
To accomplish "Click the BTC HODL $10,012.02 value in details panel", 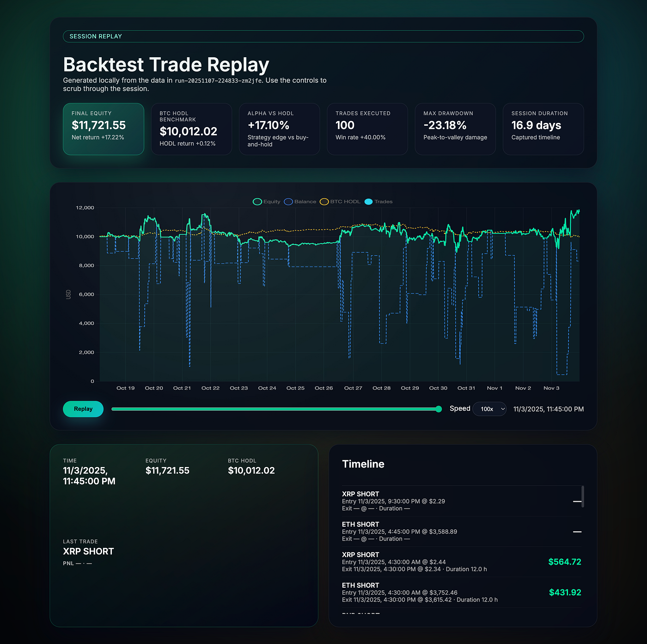I will (251, 470).
